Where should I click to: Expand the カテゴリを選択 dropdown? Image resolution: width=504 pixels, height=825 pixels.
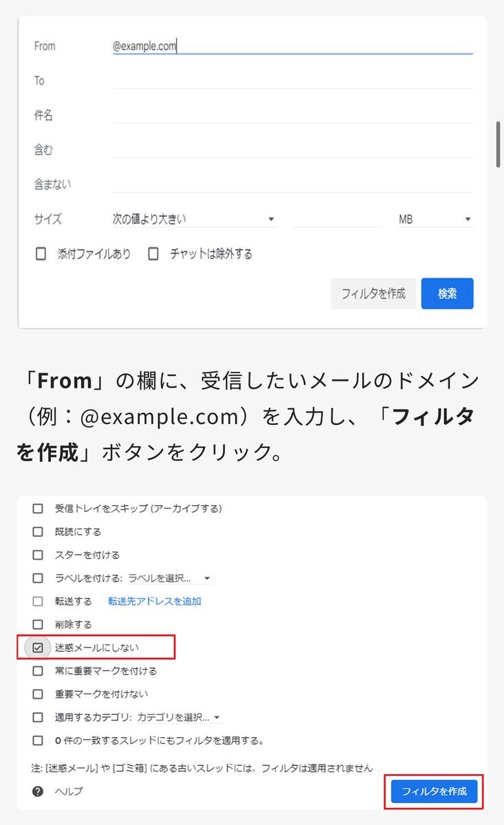tap(179, 717)
